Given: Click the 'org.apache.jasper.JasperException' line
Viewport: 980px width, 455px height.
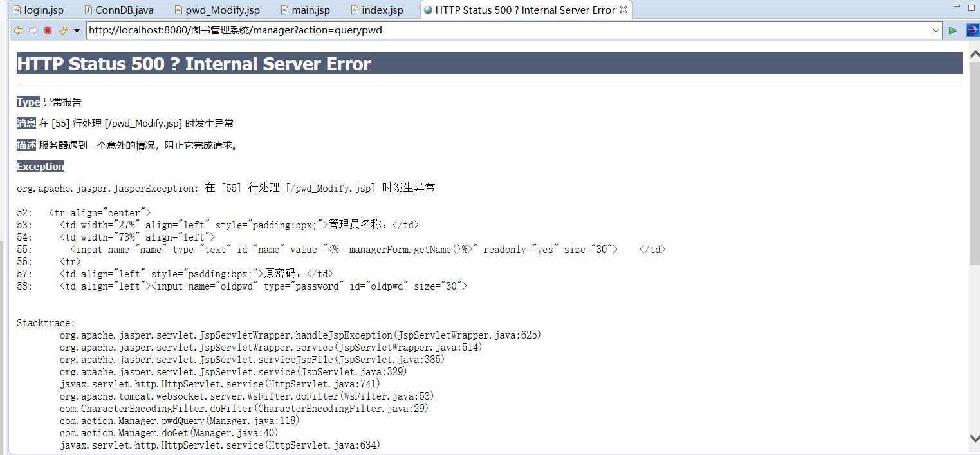Looking at the screenshot, I should point(226,188).
